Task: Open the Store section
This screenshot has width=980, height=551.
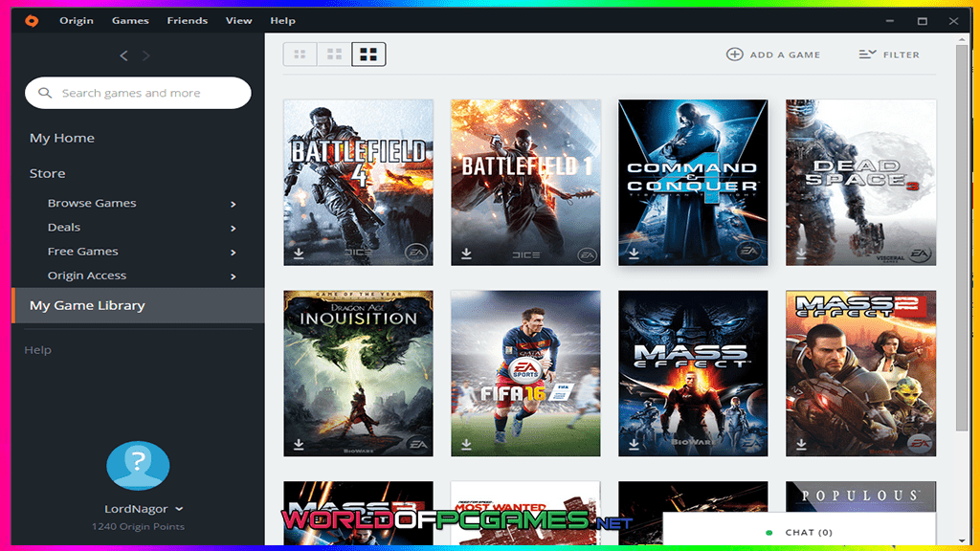Action: [x=47, y=174]
